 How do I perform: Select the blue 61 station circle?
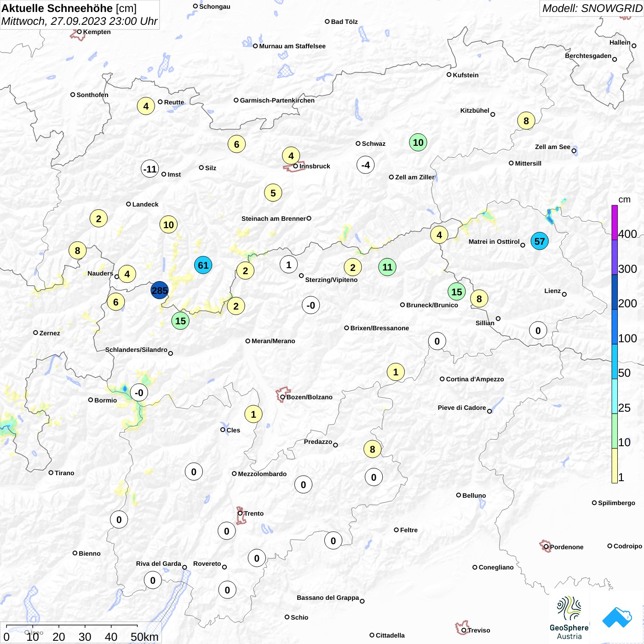tap(203, 265)
